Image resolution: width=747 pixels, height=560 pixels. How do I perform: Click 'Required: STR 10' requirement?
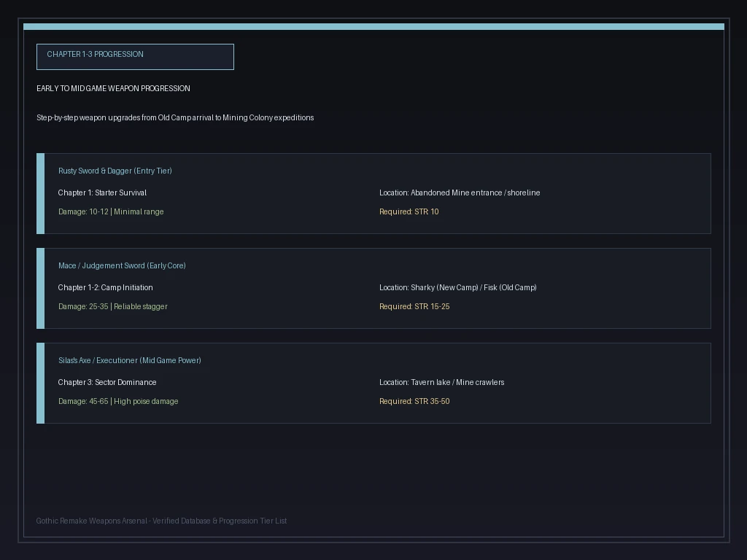point(409,212)
